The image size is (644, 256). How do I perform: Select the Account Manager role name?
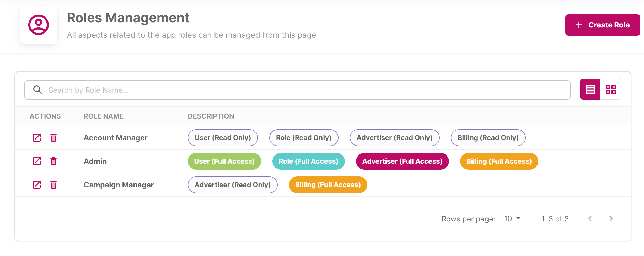pos(116,138)
